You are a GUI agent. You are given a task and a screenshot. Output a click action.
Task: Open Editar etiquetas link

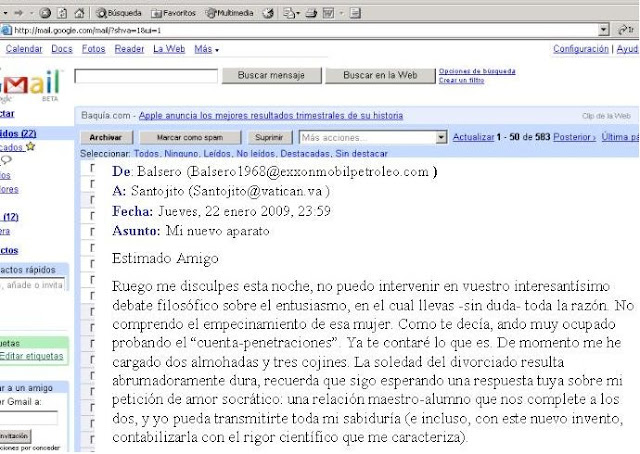point(31,356)
